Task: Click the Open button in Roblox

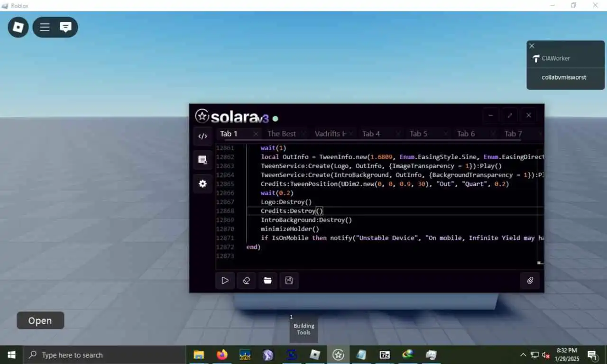Action: click(x=40, y=320)
